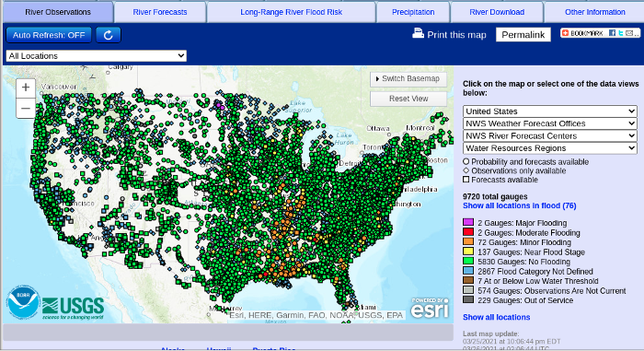Click the map zoom in plus button
The height and width of the screenshot is (351, 644).
(x=26, y=88)
